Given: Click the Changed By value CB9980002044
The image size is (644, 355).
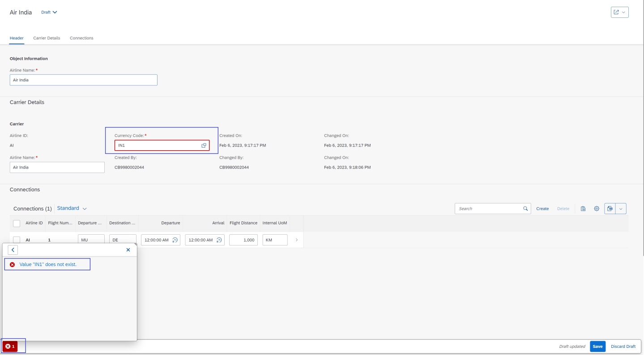Looking at the screenshot, I should click(234, 168).
